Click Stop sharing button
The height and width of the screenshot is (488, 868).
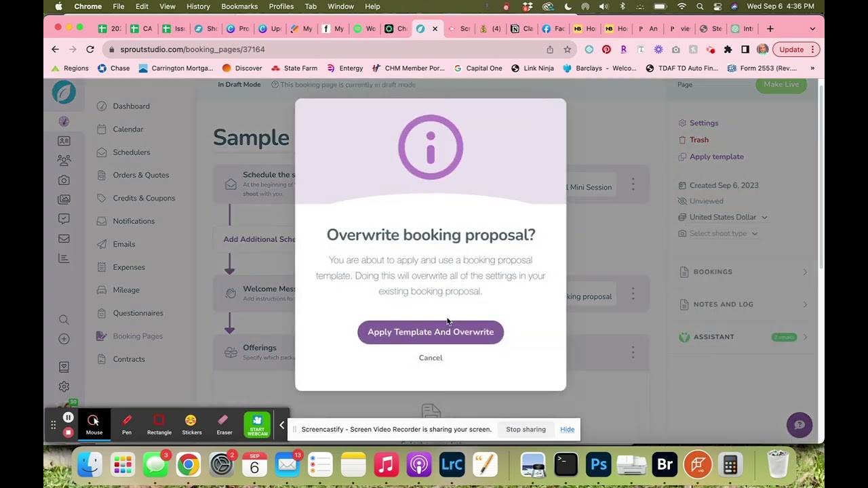[x=526, y=430]
